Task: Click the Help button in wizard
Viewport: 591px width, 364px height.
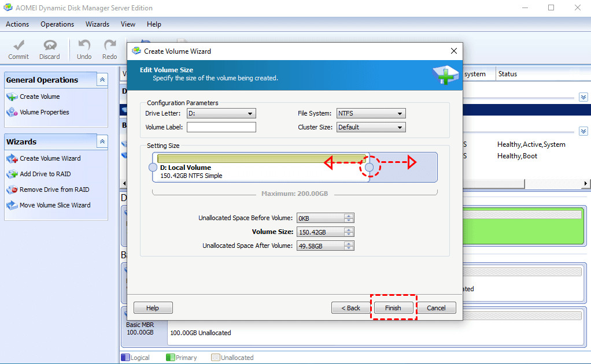Action: point(153,308)
